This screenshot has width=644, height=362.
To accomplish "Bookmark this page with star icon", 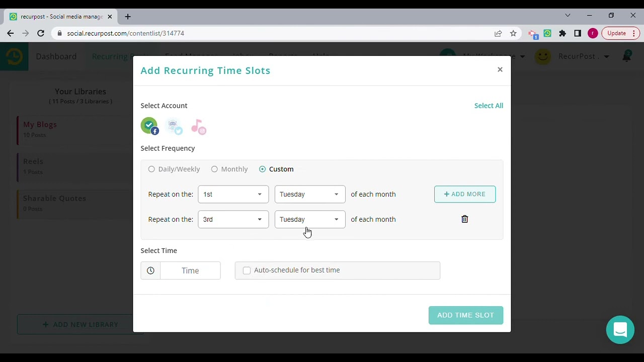I will [513, 33].
